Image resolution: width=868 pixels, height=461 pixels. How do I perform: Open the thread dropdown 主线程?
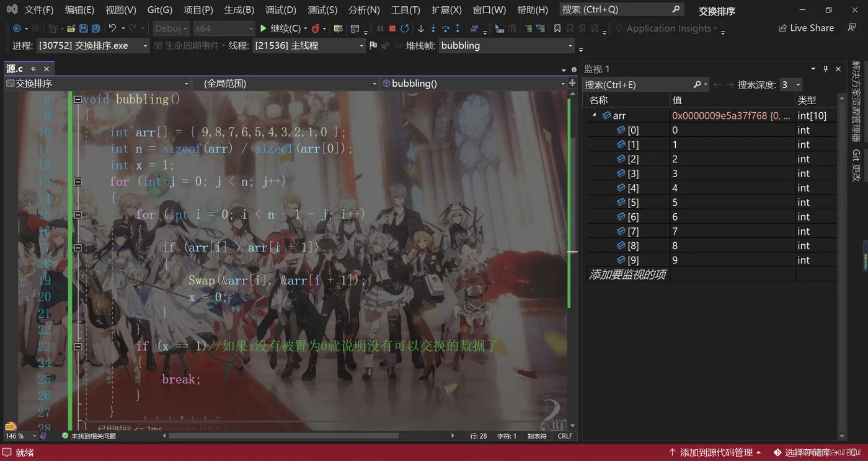coord(309,46)
